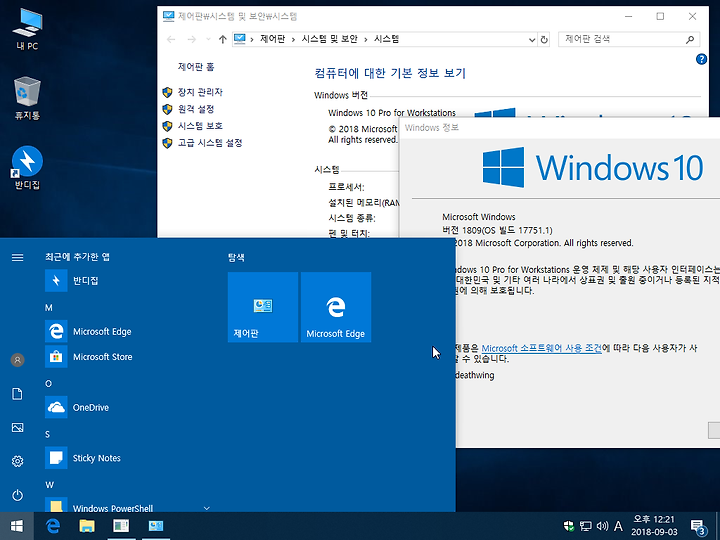The width and height of the screenshot is (720, 540).
Task: Expand the Windows PowerShell folder chevron
Action: click(x=207, y=508)
